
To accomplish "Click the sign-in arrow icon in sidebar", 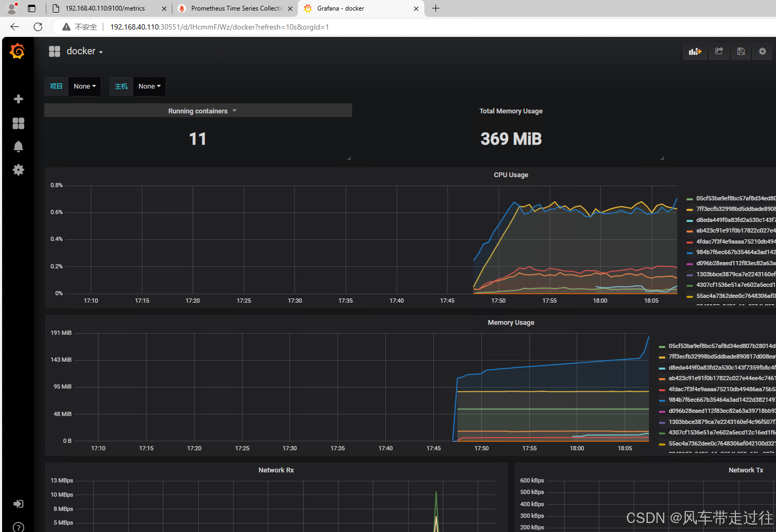I will point(18,504).
